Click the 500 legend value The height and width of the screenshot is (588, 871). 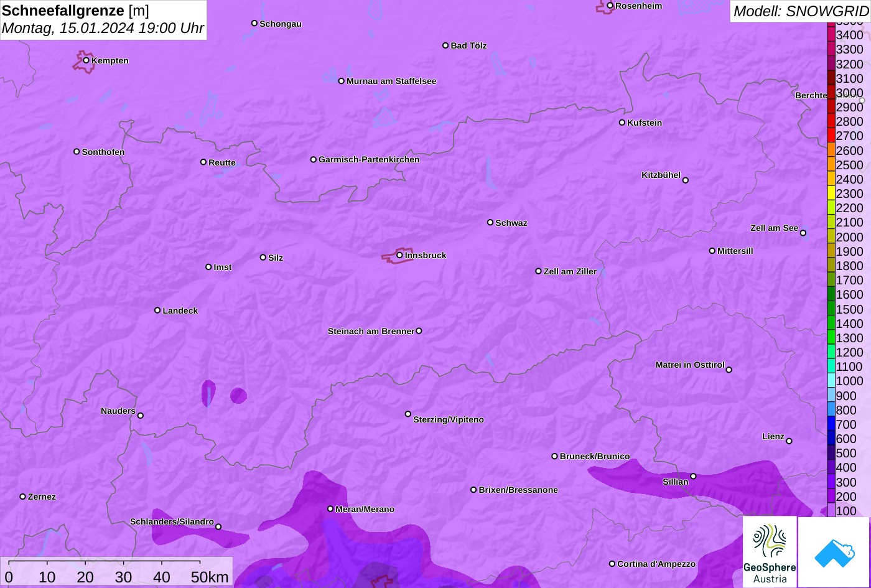pos(846,453)
